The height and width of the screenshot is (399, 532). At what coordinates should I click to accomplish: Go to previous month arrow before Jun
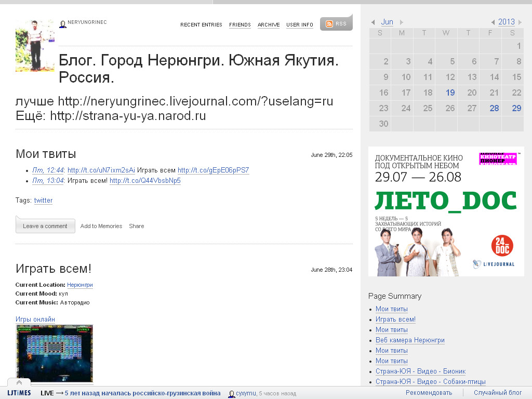point(373,22)
